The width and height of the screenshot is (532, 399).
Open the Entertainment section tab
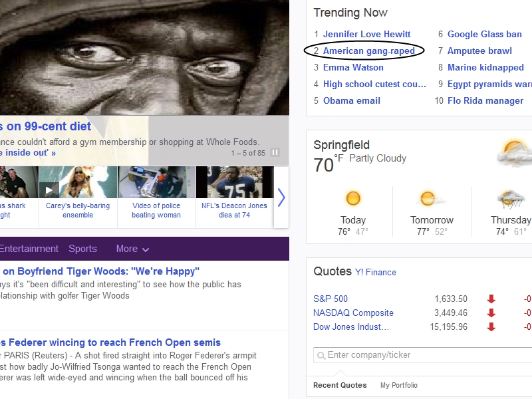(29, 249)
